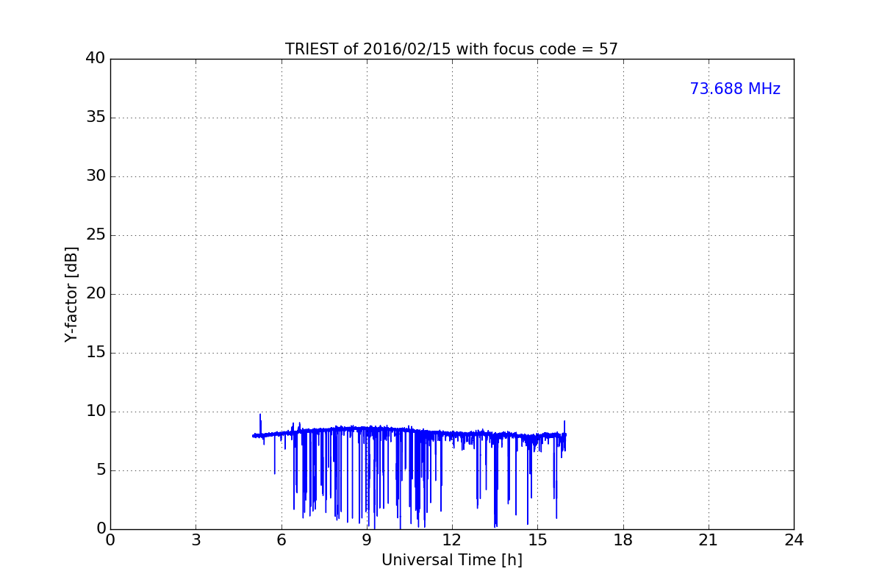Image resolution: width=882 pixels, height=588 pixels.
Task: Click x-axis tick value 3
Action: (196, 540)
